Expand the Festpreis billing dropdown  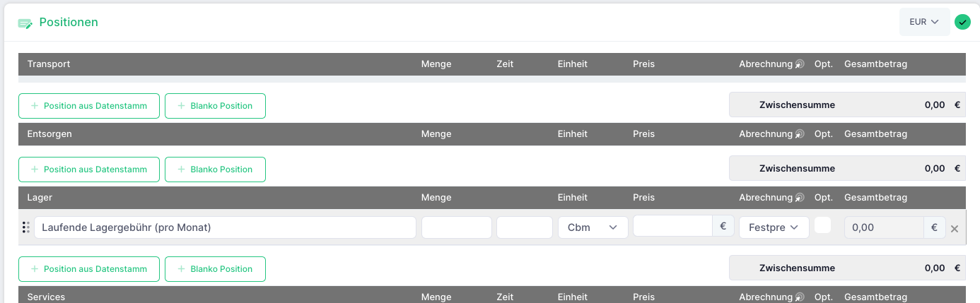pos(774,227)
